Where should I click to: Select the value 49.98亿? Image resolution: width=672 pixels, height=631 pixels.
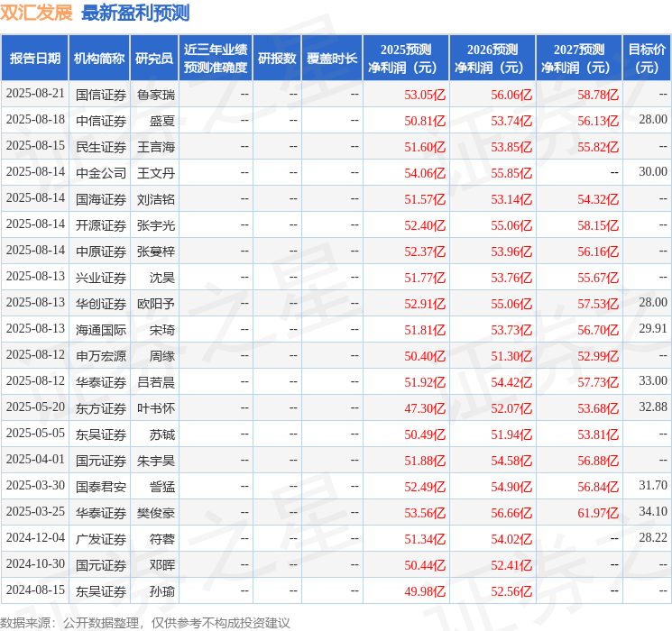(425, 591)
